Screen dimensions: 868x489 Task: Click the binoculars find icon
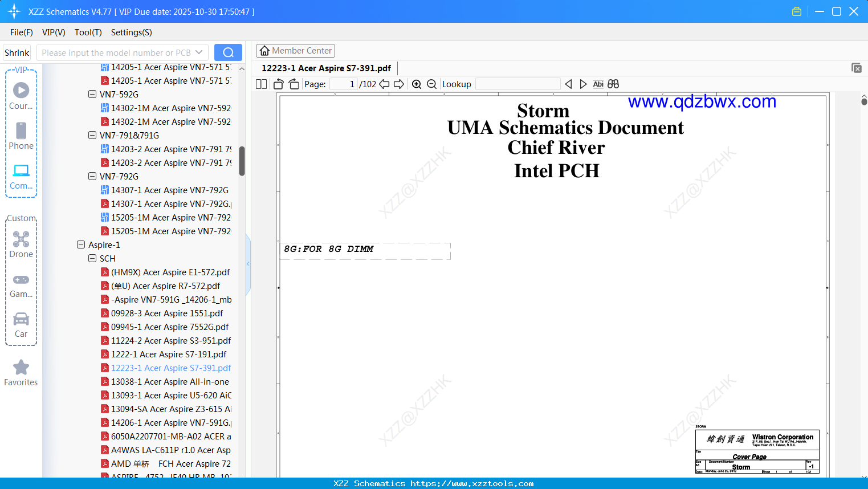tap(613, 84)
